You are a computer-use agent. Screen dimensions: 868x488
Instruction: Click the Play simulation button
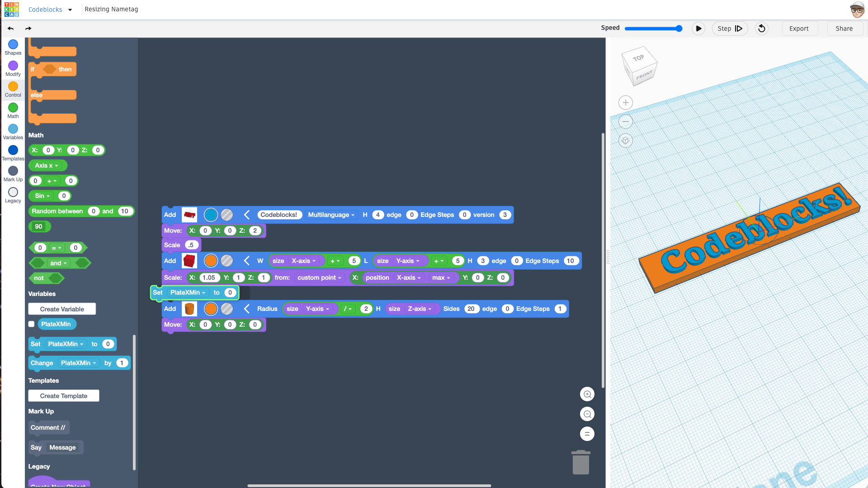tap(698, 28)
